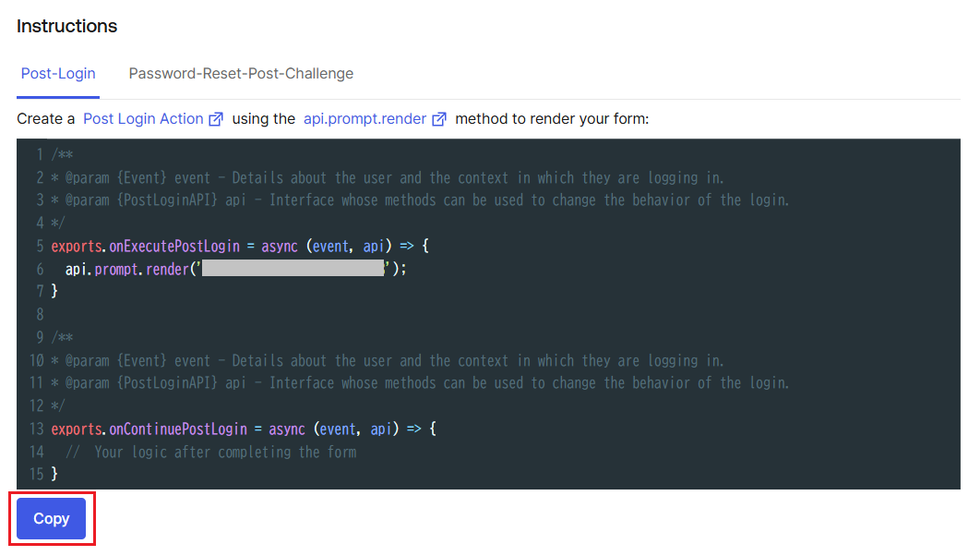Click the @param {PostLoginAPI} comment on line 3
The height and width of the screenshot is (556, 980).
(420, 200)
